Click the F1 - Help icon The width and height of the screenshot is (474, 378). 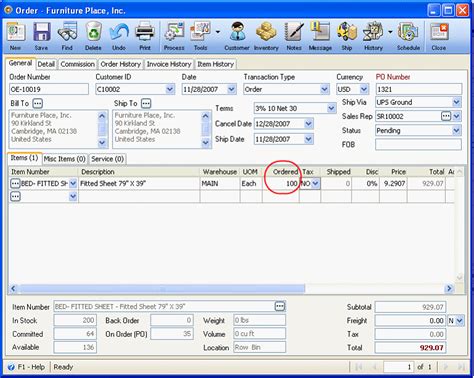coord(11,367)
